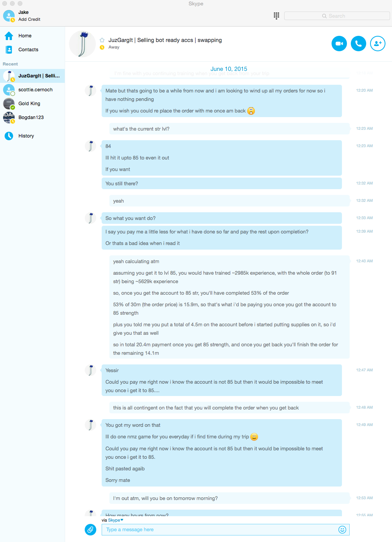This screenshot has width=392, height=542.
Task: Open the Contacts address book icon
Action: click(x=9, y=50)
